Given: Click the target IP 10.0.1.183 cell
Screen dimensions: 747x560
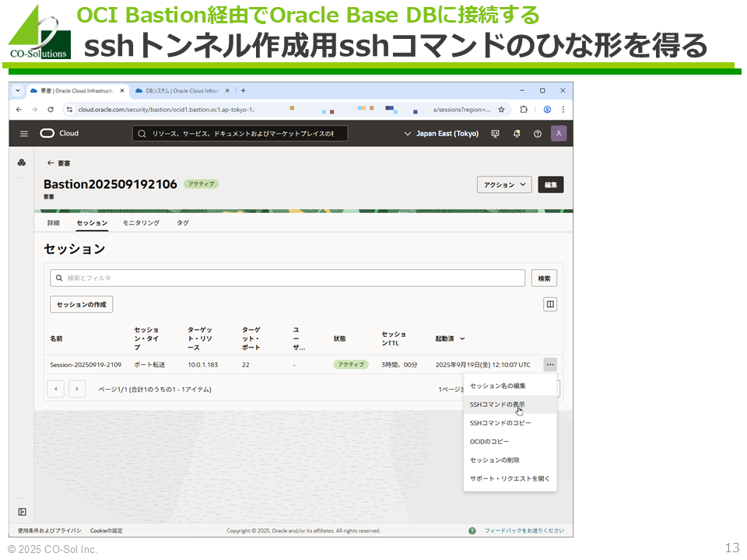Looking at the screenshot, I should click(x=203, y=365).
